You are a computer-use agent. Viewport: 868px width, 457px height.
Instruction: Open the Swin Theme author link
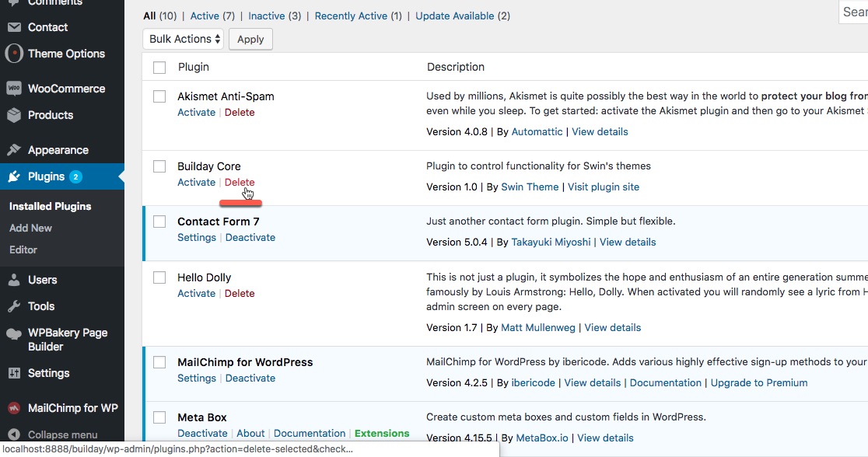pos(530,187)
